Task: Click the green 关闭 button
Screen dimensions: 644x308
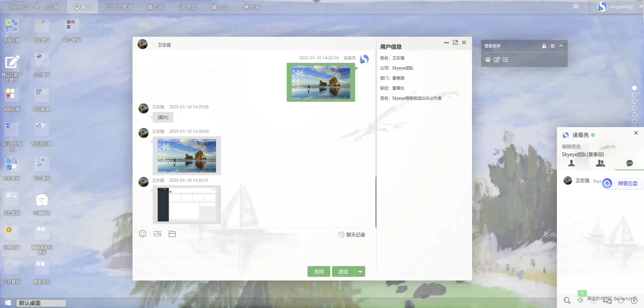Action: coord(319,271)
